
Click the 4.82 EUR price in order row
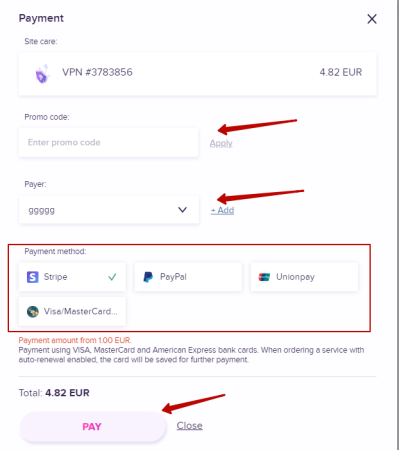[341, 72]
